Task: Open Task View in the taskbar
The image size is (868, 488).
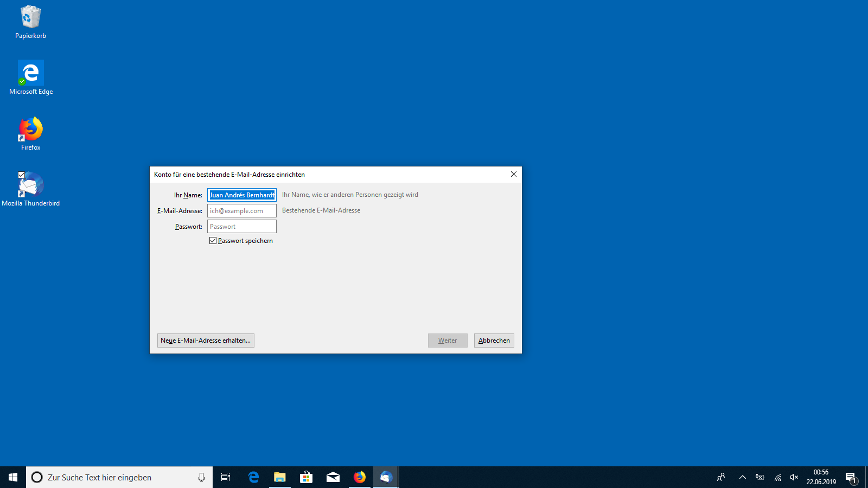Action: point(226,477)
